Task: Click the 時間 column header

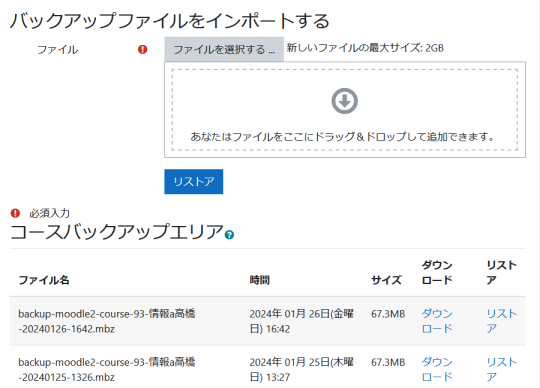Action: (x=260, y=280)
